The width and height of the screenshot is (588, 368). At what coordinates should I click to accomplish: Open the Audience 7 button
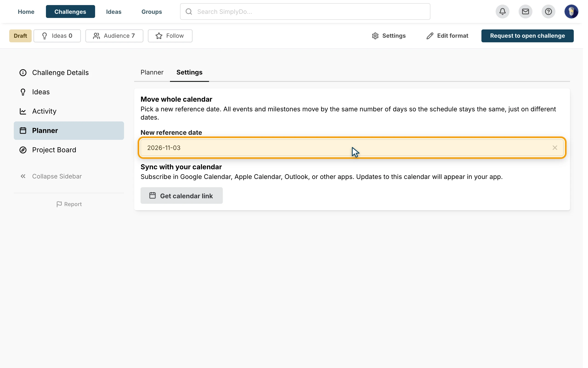pyautogui.click(x=114, y=36)
